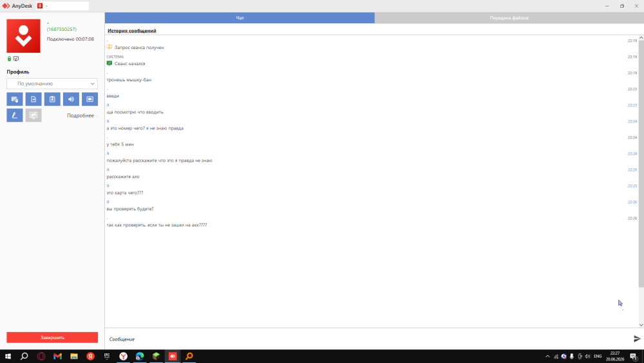
Task: Click the send message arrow icon
Action: coord(637,338)
